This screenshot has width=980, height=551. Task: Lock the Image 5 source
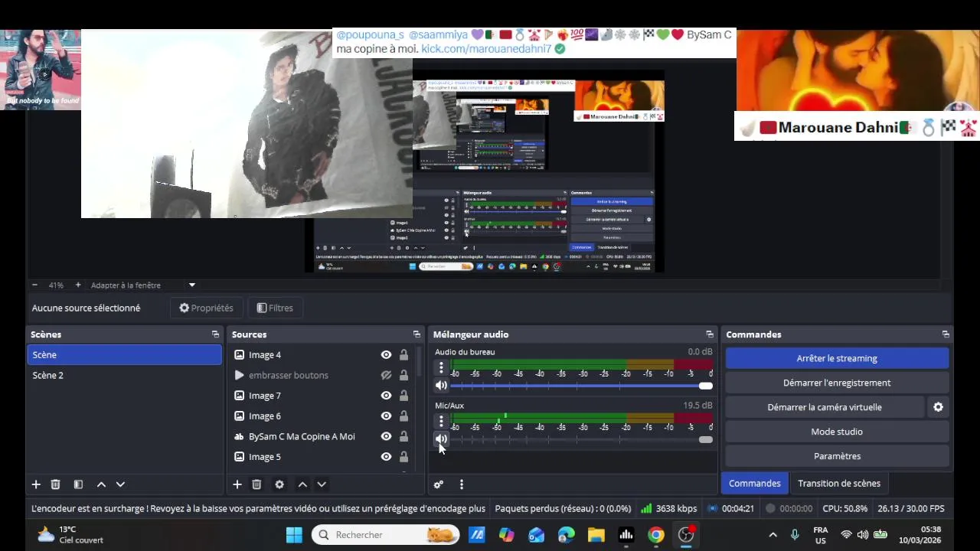pyautogui.click(x=403, y=457)
